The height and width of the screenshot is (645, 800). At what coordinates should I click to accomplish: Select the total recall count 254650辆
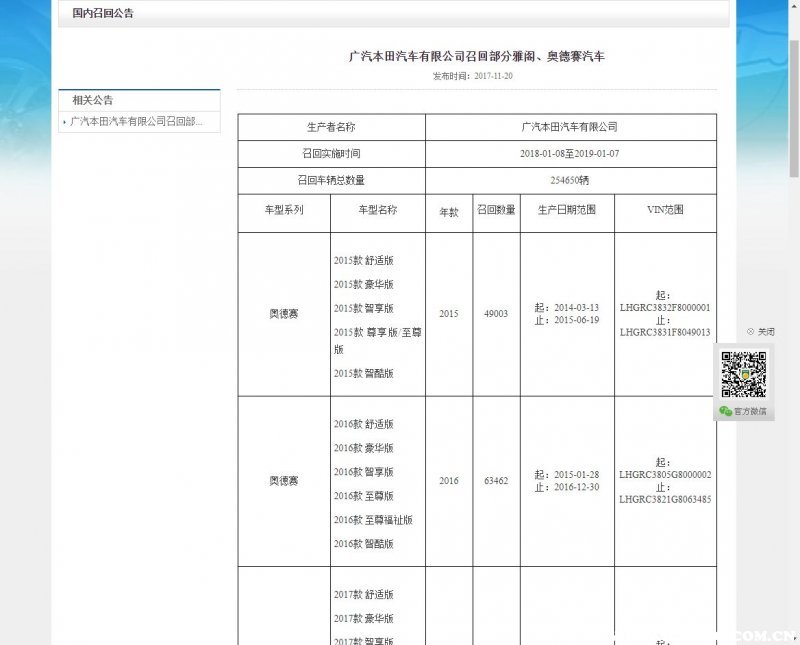570,181
